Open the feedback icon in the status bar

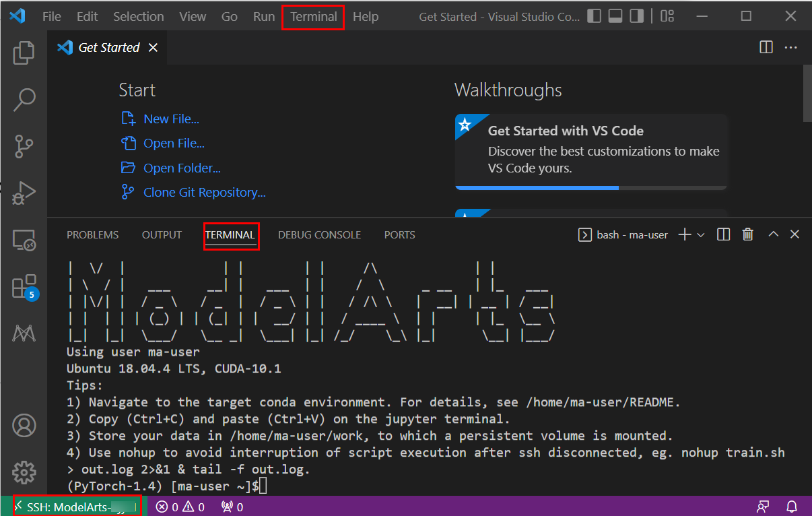coord(763,507)
